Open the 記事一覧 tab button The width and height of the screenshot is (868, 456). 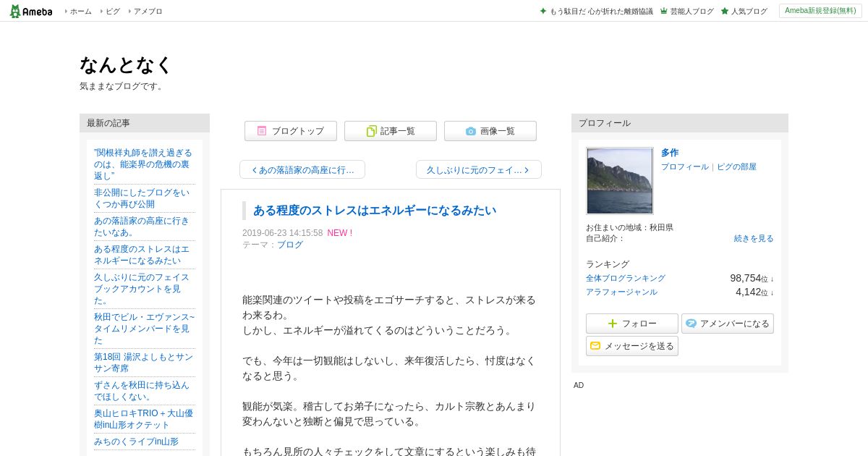391,131
